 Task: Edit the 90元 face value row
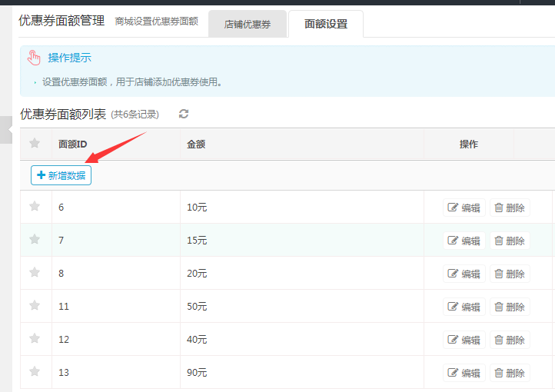pyautogui.click(x=464, y=373)
